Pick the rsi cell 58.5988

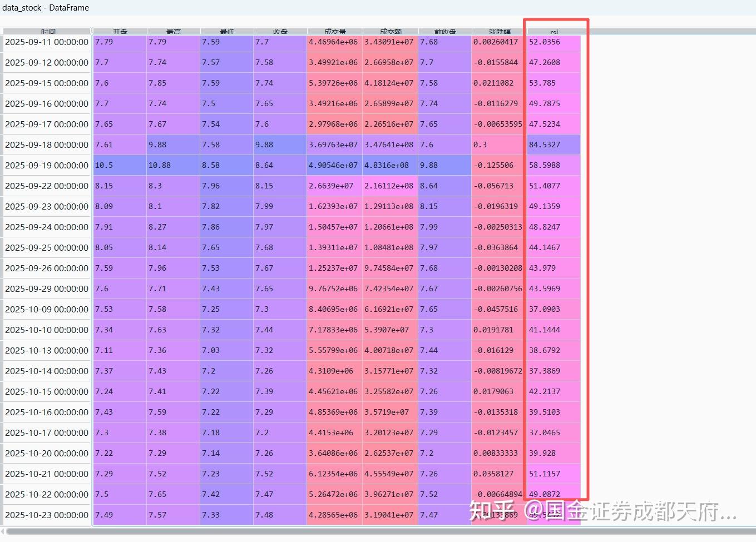[554, 166]
